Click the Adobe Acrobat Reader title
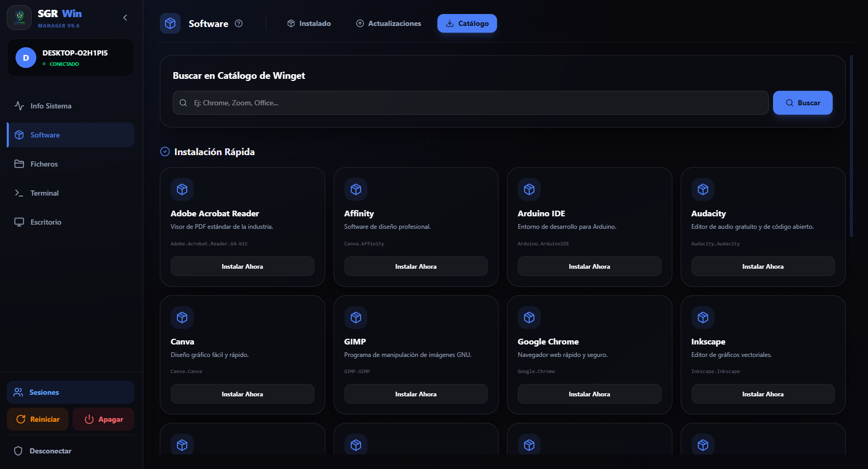 click(215, 213)
